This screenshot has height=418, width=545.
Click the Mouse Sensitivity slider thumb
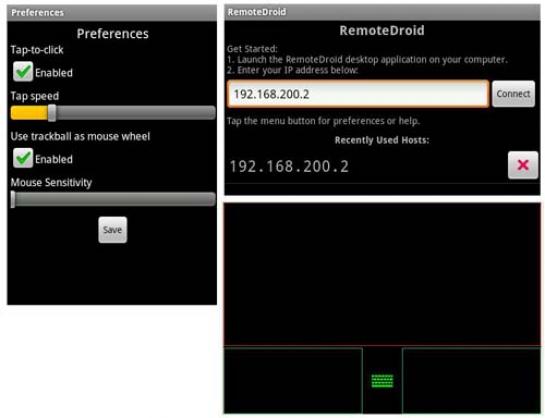(13, 199)
